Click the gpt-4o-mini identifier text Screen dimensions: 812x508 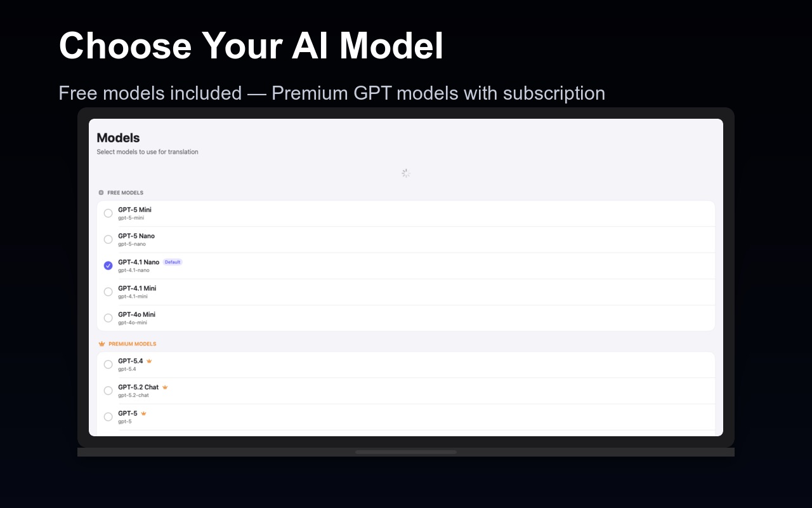[133, 323]
